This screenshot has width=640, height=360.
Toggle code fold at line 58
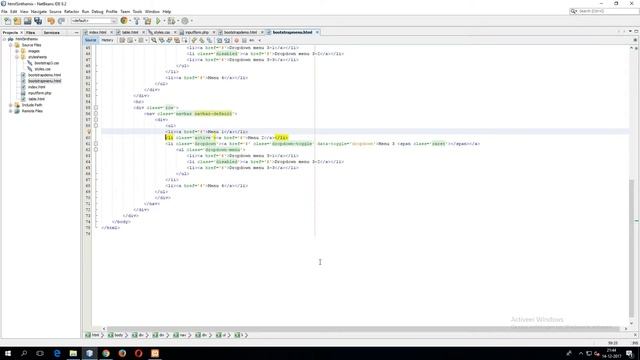[96, 126]
